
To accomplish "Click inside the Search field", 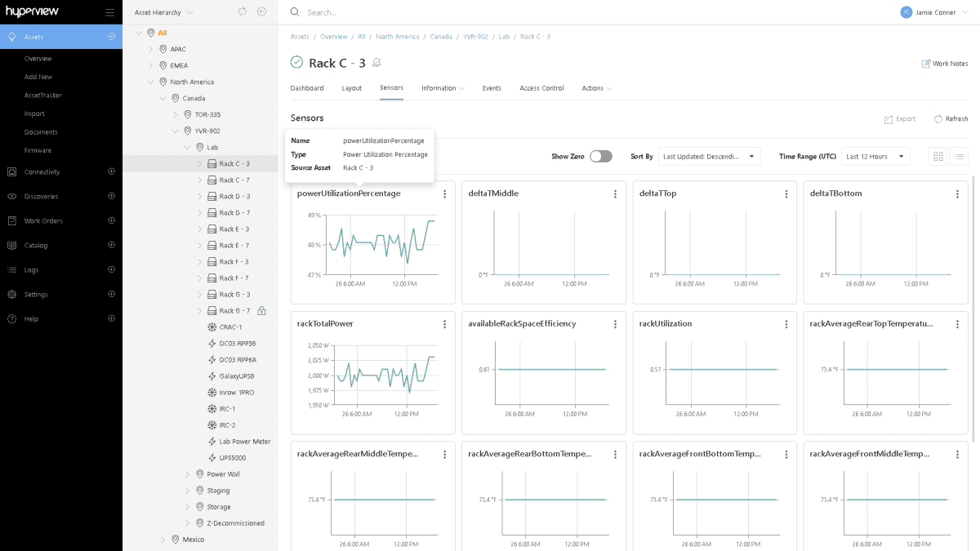I will click(x=367, y=11).
